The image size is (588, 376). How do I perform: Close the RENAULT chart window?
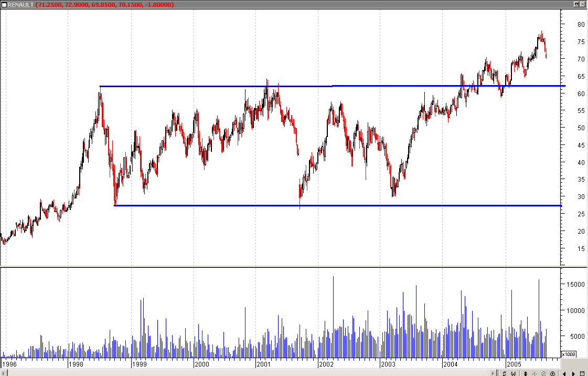582,4
